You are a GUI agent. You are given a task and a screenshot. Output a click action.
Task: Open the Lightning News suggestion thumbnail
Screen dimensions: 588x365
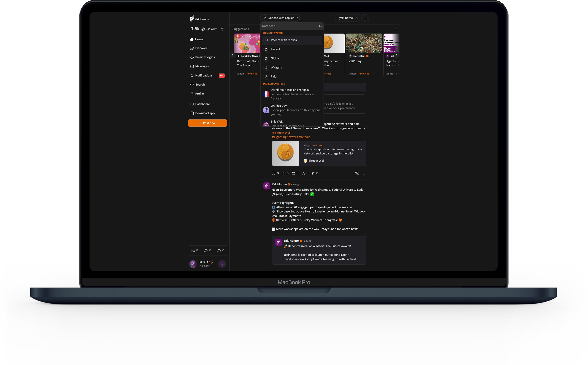pyautogui.click(x=247, y=43)
